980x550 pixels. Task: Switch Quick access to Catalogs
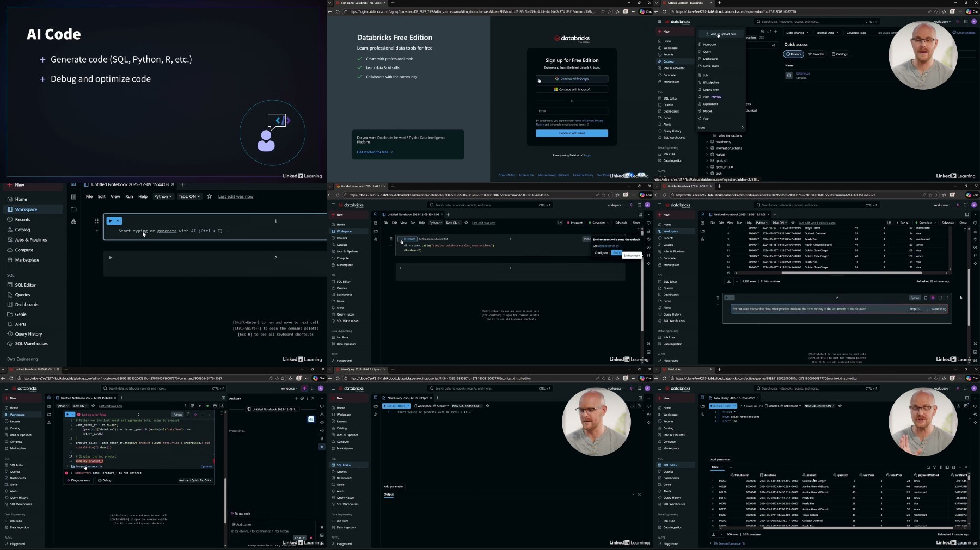tap(840, 54)
